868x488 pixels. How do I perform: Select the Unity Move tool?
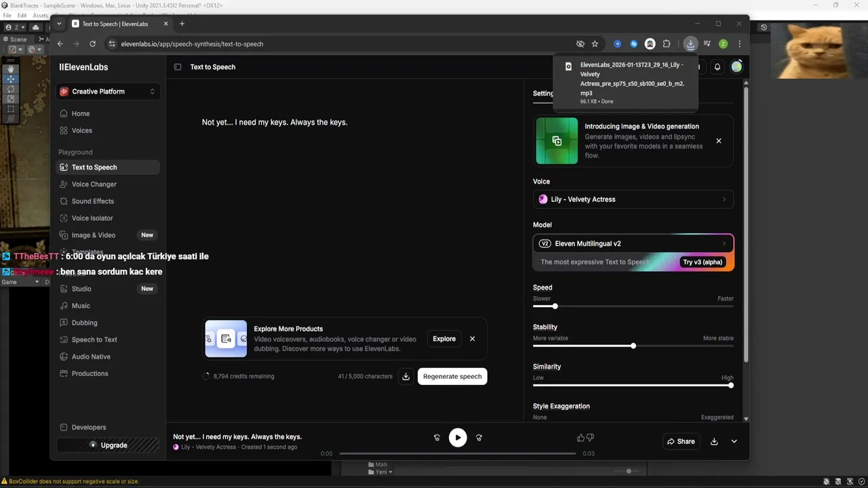pyautogui.click(x=11, y=79)
